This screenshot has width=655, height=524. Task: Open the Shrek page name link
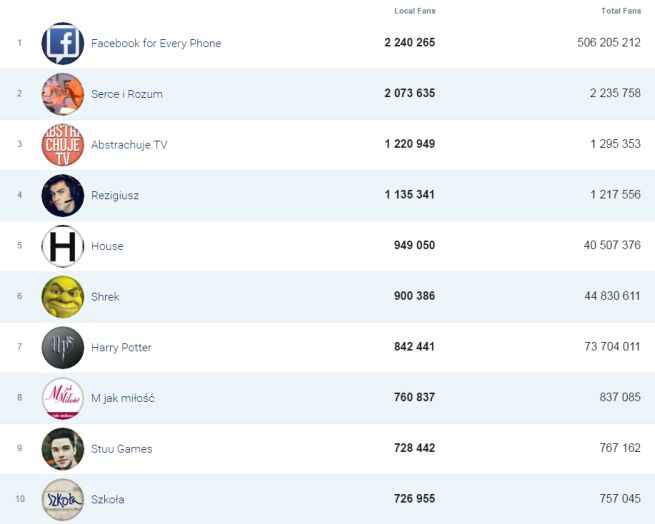(105, 297)
